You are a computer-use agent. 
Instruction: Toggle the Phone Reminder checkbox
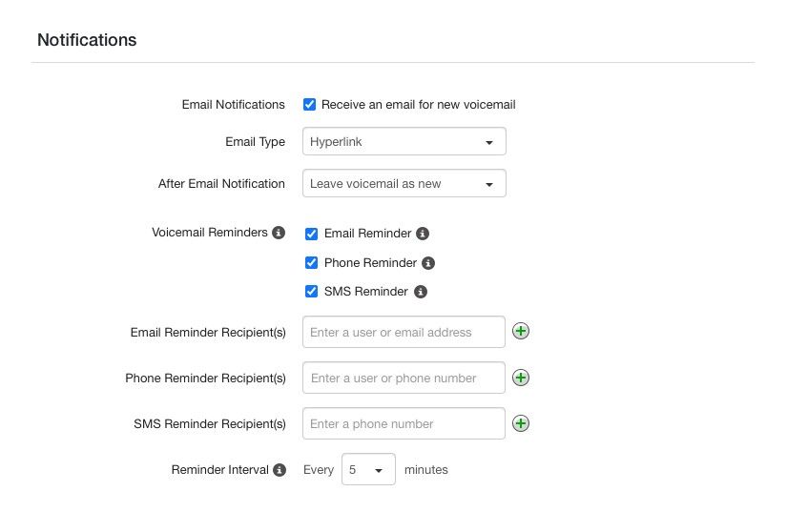click(x=312, y=263)
